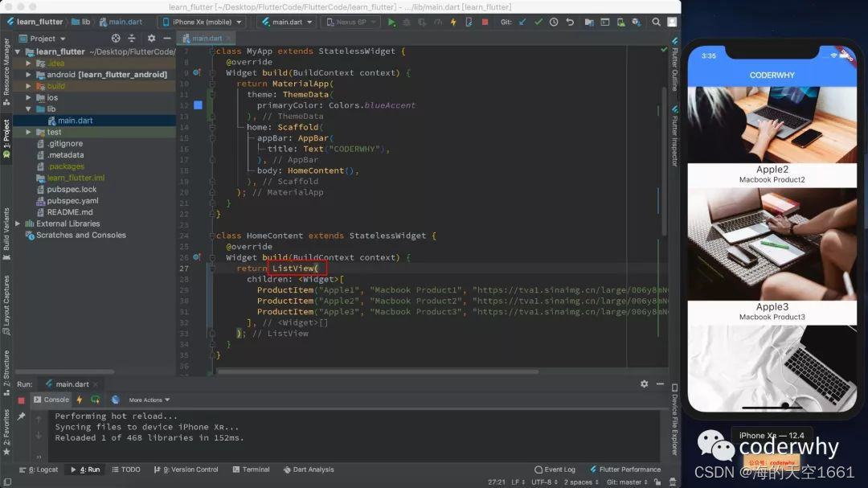The width and height of the screenshot is (868, 488).
Task: Open Flutter Inspector side panel
Action: pyautogui.click(x=674, y=136)
